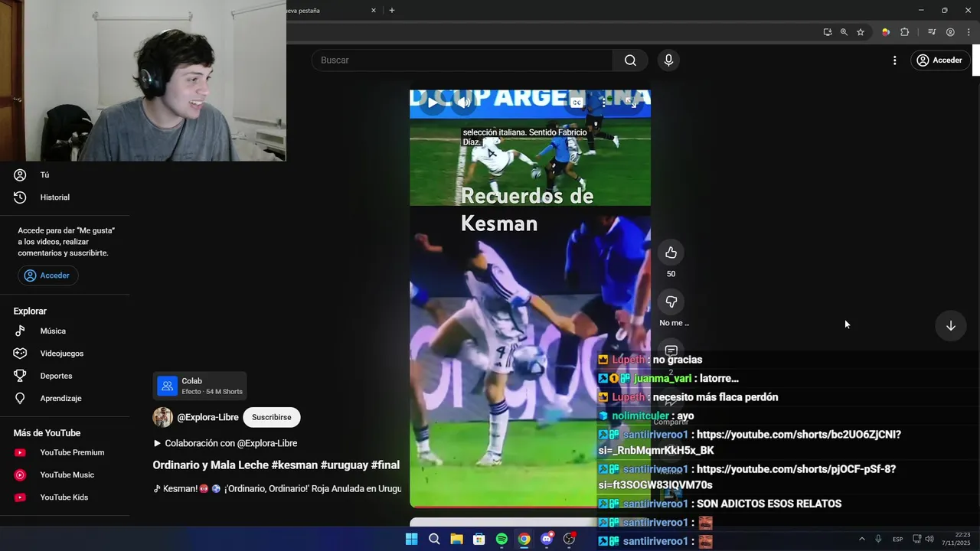Click Acceder button in left sidebar

coord(48,275)
